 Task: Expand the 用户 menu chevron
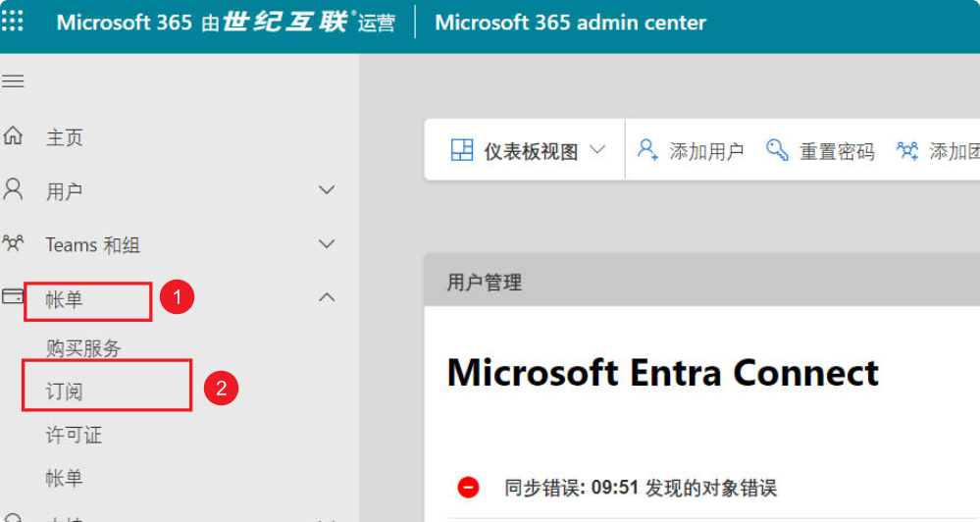click(327, 189)
